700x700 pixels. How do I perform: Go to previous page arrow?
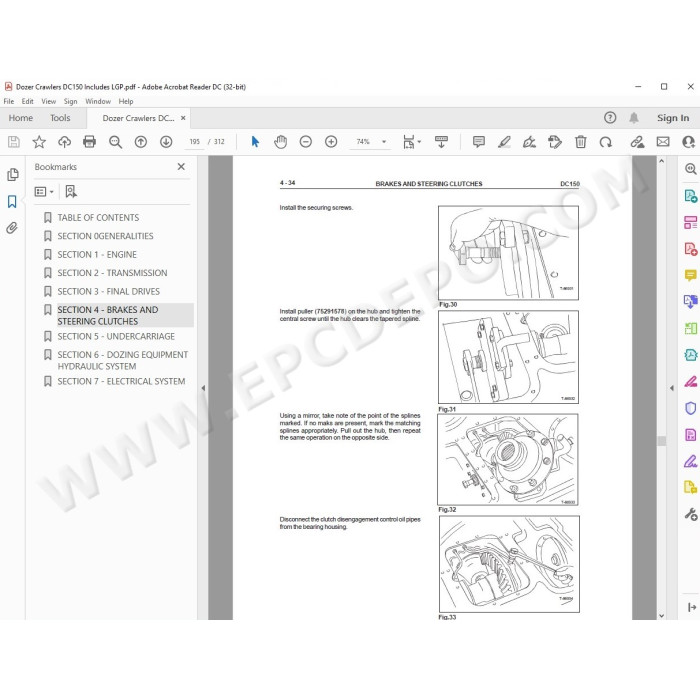coord(141,142)
